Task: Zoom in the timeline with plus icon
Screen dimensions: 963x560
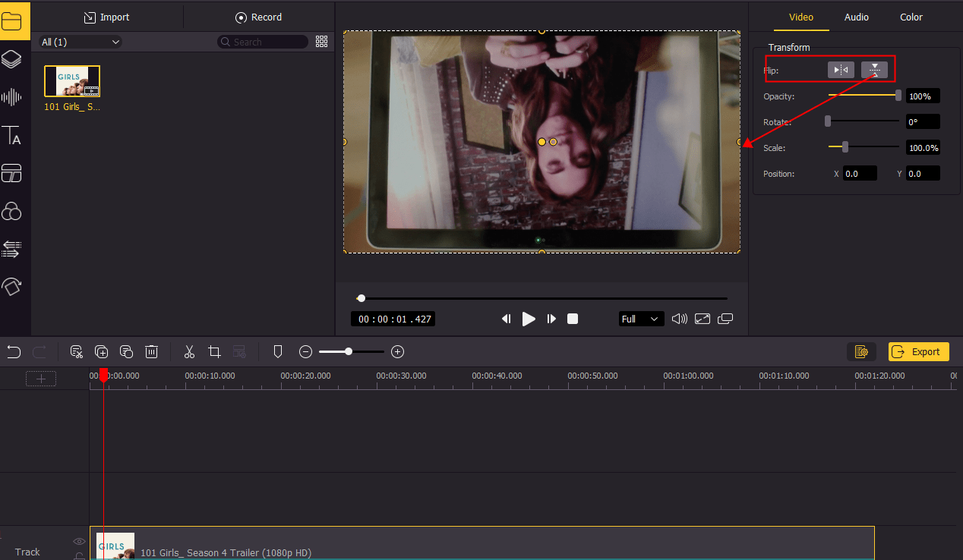Action: (x=397, y=351)
